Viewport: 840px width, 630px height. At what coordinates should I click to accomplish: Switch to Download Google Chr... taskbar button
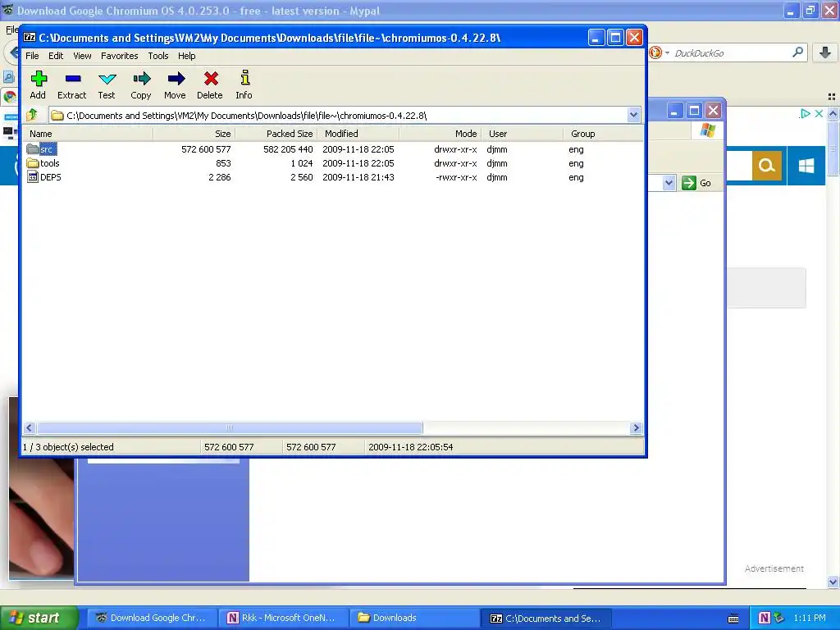(x=152, y=618)
